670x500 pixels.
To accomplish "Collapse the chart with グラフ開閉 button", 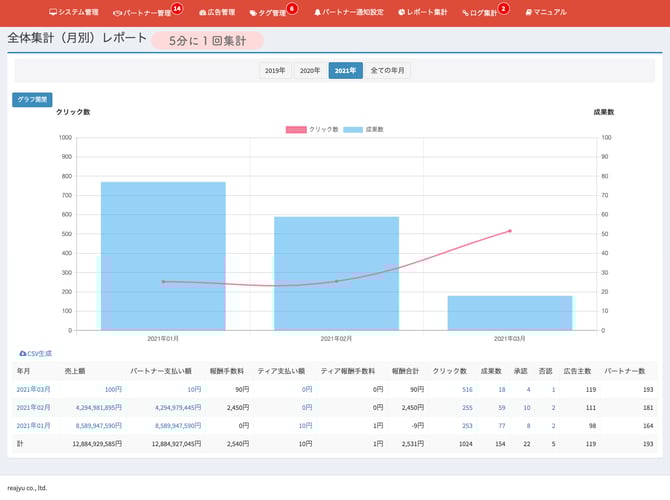I will (x=32, y=100).
